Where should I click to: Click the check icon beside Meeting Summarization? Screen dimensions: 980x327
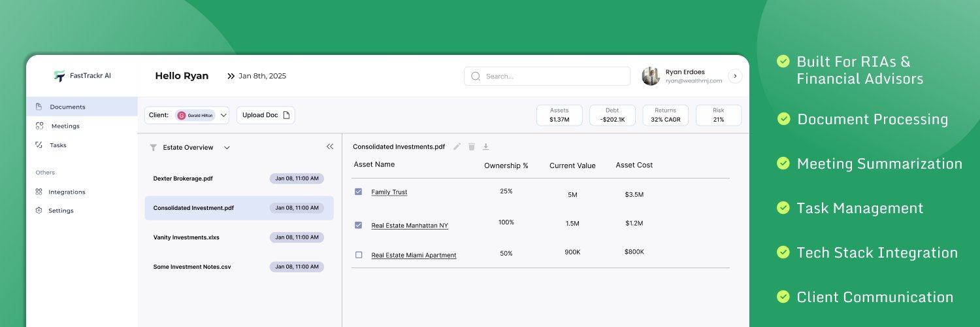pos(783,163)
